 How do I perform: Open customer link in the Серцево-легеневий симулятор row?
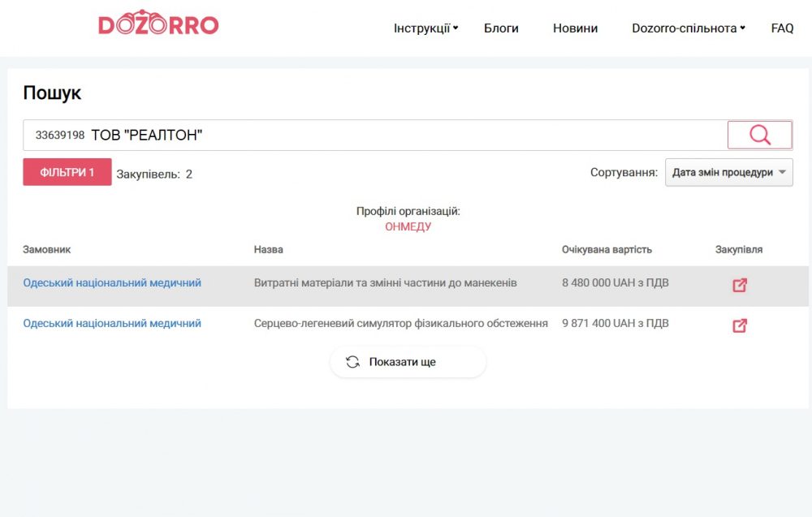pyautogui.click(x=112, y=324)
